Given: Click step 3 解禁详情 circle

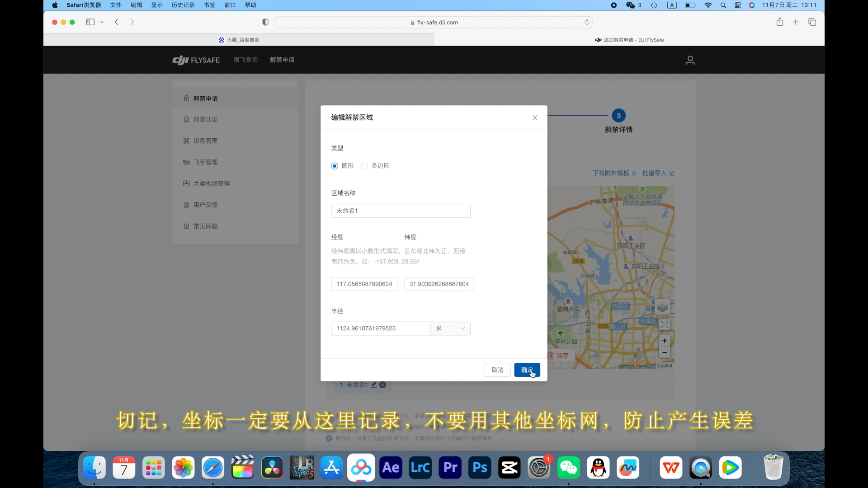Looking at the screenshot, I should pos(618,116).
